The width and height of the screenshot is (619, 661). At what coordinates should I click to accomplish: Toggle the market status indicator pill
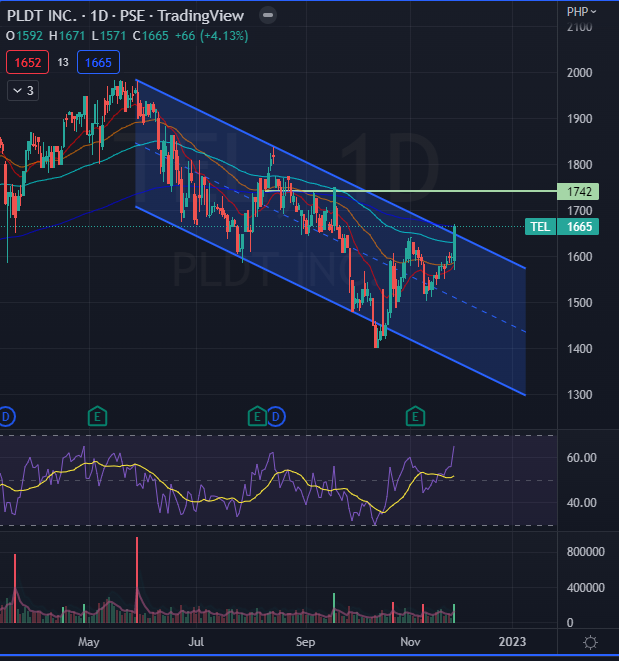point(268,16)
